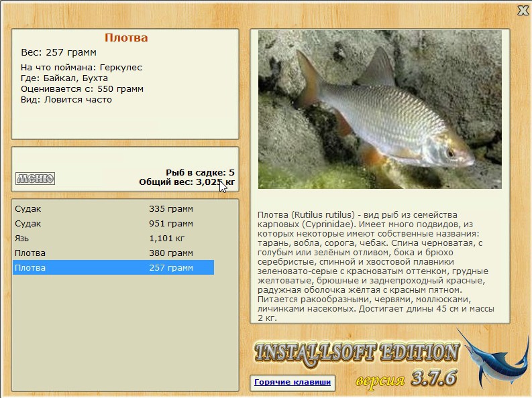The height and width of the screenshot is (398, 532).
Task: Click the Вес: 257 грамм line
Action: 58,52
